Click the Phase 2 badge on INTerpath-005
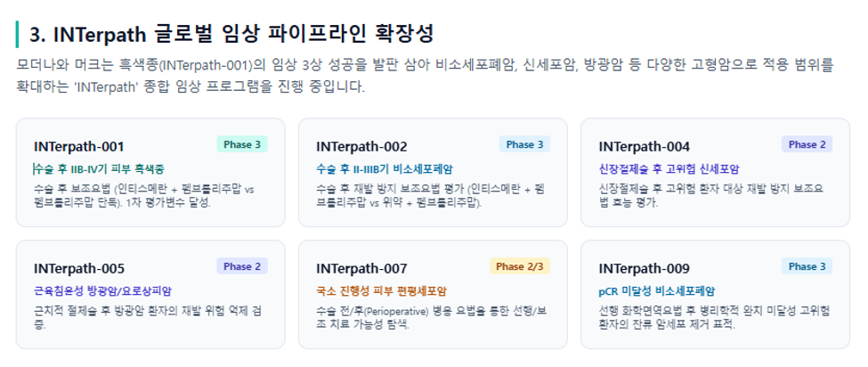Viewport: 868px width, 367px height. [x=242, y=266]
